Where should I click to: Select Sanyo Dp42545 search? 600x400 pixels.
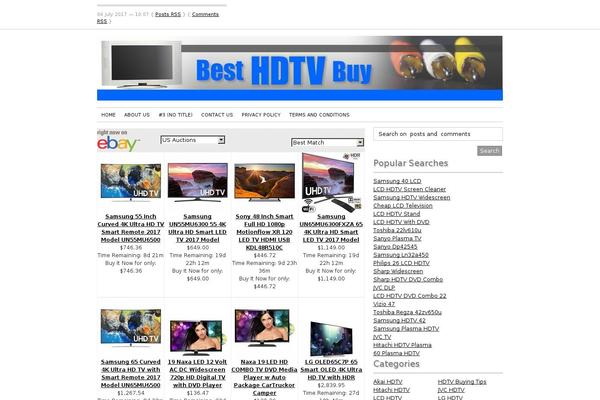[x=395, y=247]
